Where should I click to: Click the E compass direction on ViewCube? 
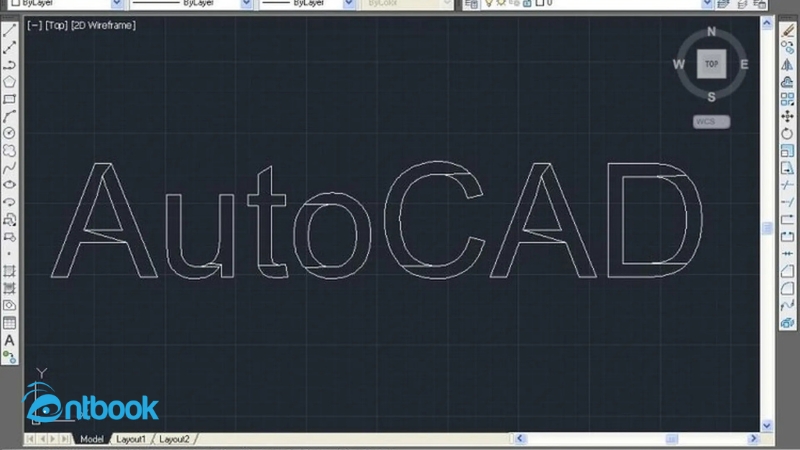744,64
